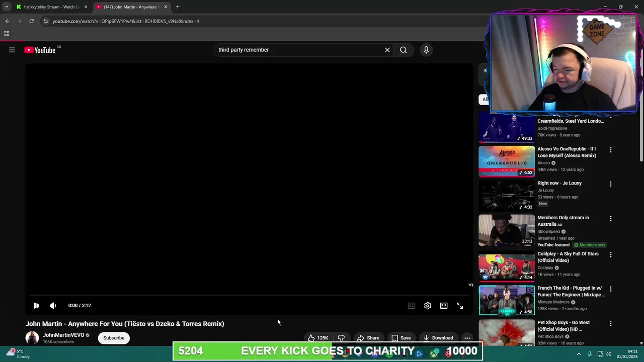Switch to theater mode view
Screen dimensions: 644x362
tap(444, 305)
